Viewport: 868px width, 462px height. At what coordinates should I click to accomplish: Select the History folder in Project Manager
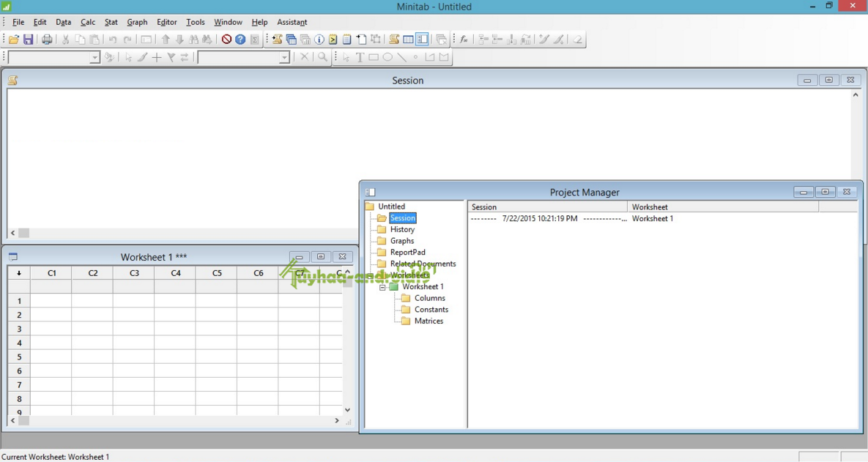tap(402, 230)
